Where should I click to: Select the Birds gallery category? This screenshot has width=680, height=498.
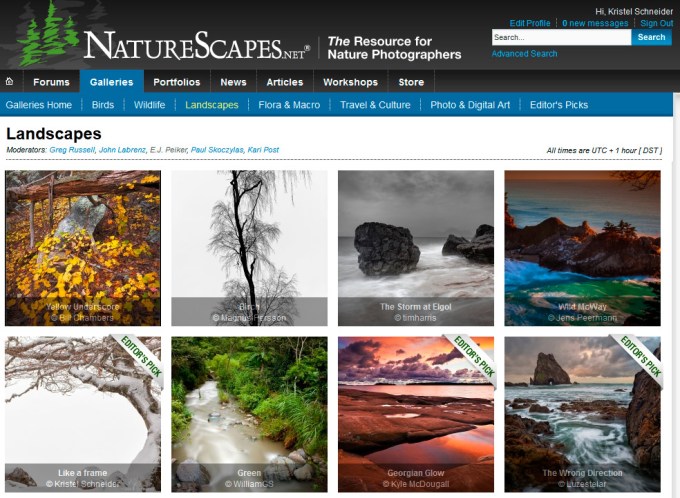(x=103, y=105)
